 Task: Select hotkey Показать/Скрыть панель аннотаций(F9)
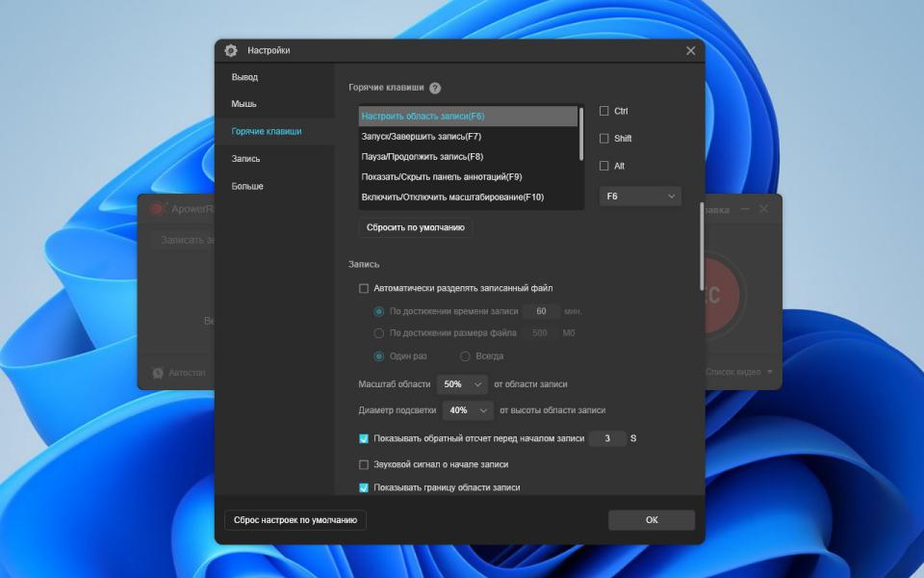coord(469,177)
